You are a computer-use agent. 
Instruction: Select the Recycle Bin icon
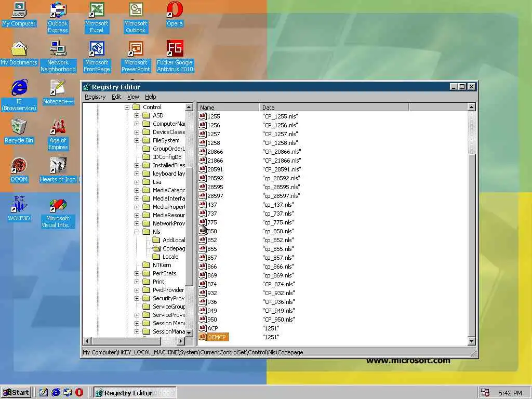(19, 131)
